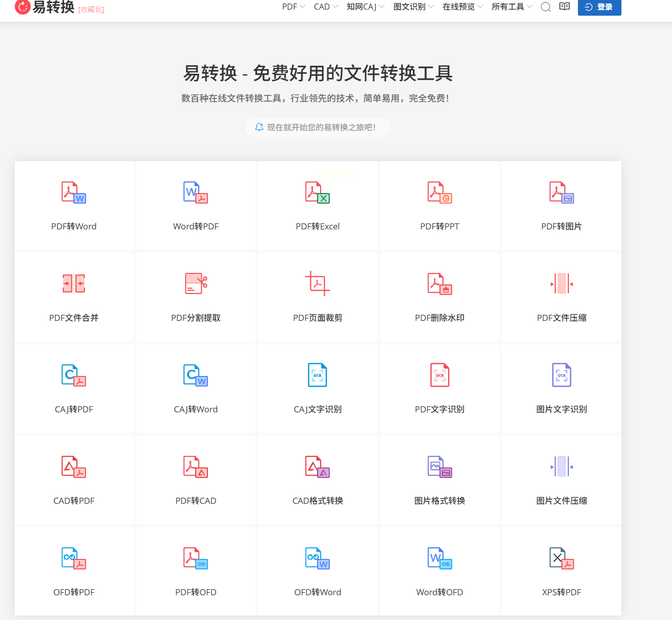Click the 收藏我 bookmark link
Image resolution: width=672 pixels, height=620 pixels.
(x=91, y=10)
